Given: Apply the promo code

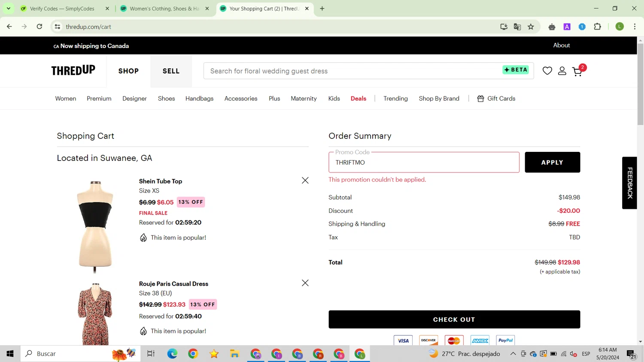Looking at the screenshot, I should pyautogui.click(x=552, y=162).
